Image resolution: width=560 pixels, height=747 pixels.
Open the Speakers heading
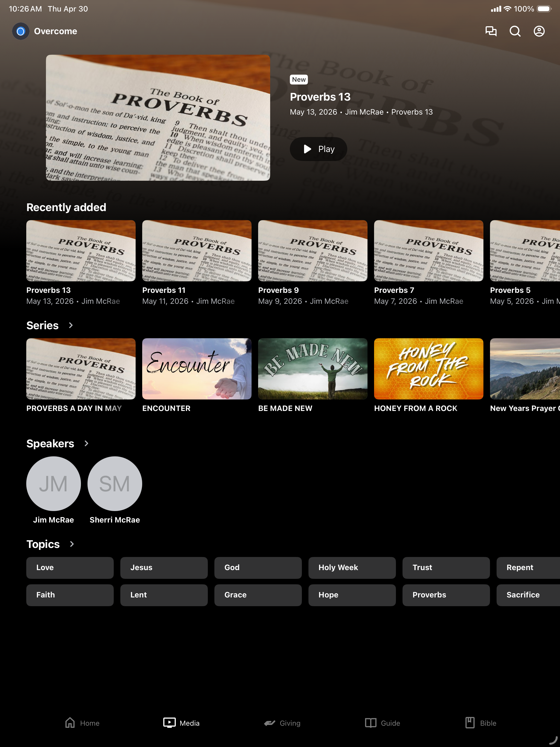point(50,443)
